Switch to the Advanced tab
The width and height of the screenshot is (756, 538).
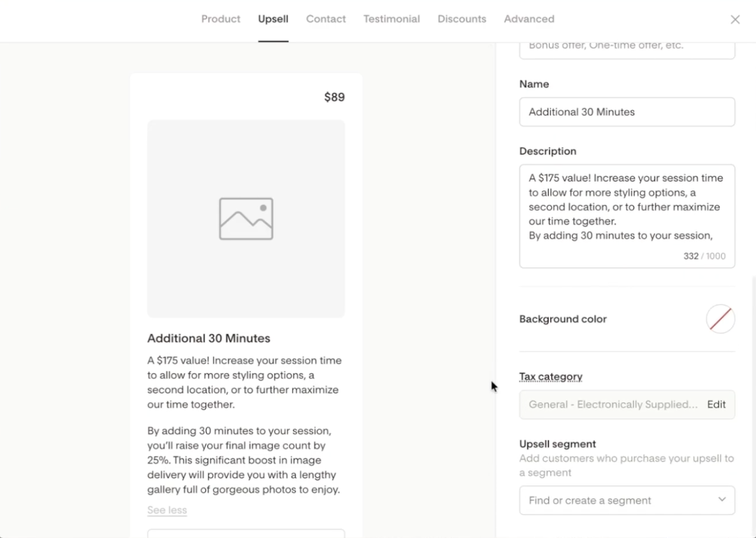click(x=528, y=19)
